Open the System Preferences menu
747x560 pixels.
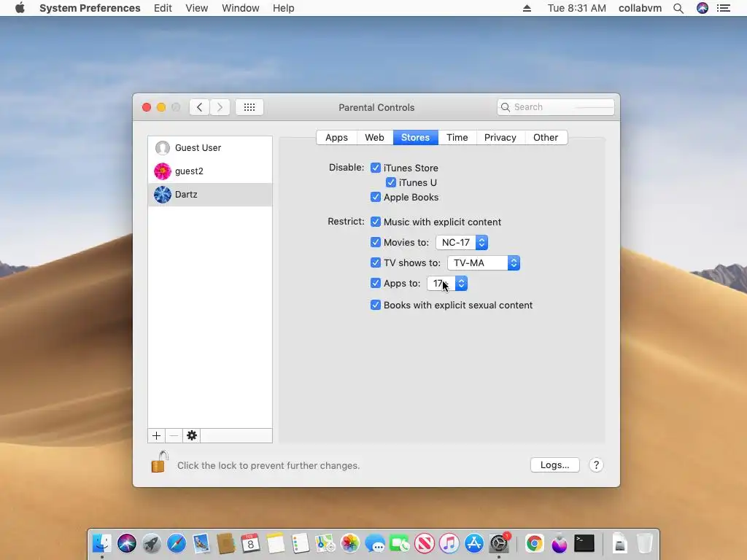pos(90,8)
